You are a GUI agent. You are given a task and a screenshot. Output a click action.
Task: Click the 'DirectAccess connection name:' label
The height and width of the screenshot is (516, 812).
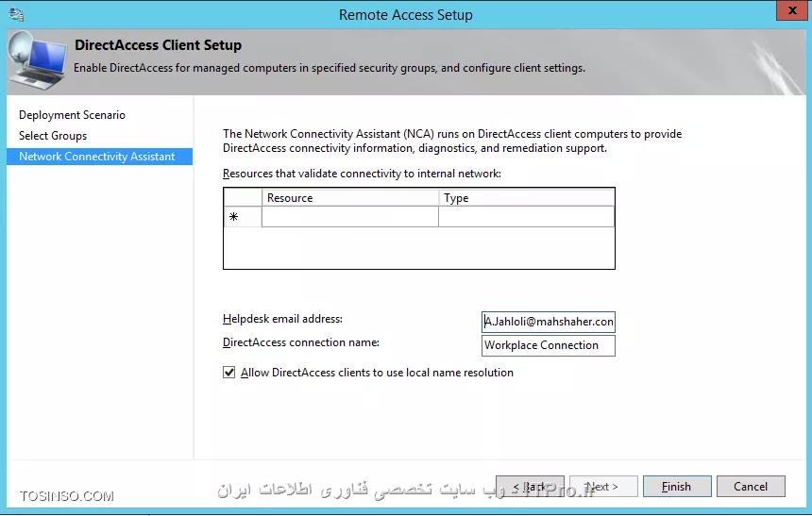tap(301, 342)
